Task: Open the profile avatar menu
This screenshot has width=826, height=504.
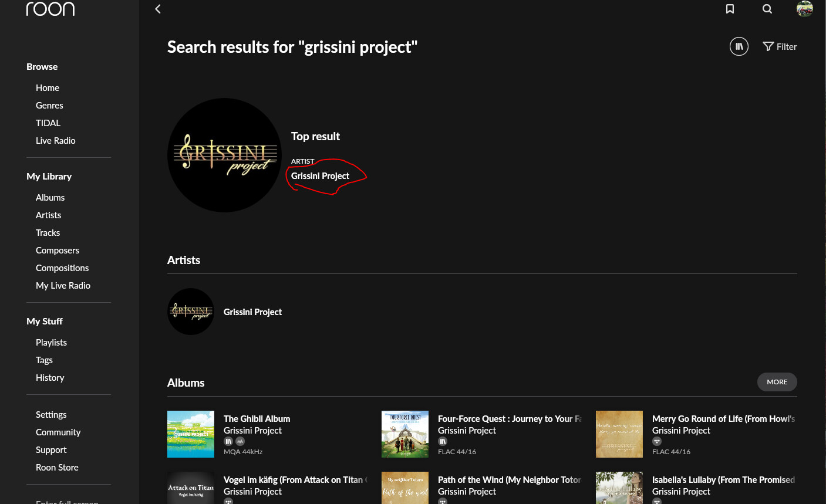Action: (x=804, y=9)
